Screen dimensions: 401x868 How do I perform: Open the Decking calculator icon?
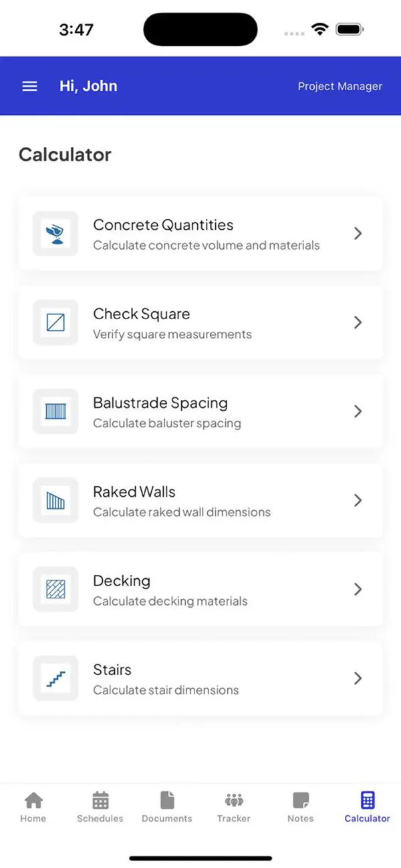click(55, 590)
